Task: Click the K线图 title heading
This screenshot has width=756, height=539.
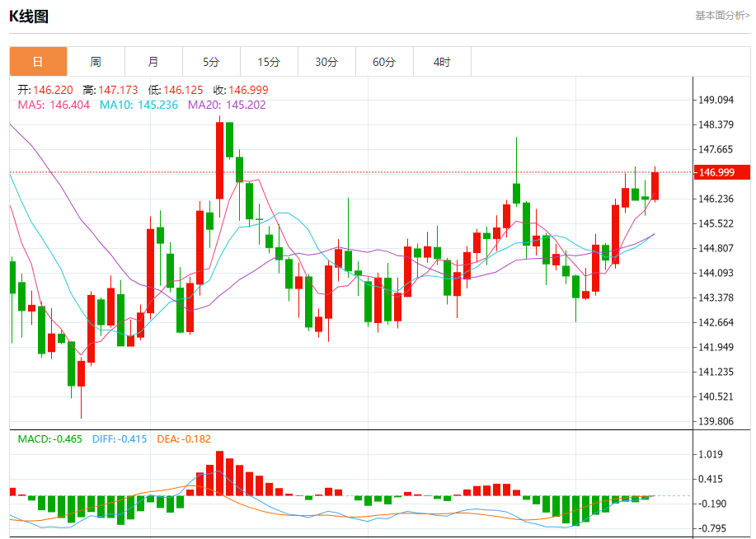Action: coord(29,16)
